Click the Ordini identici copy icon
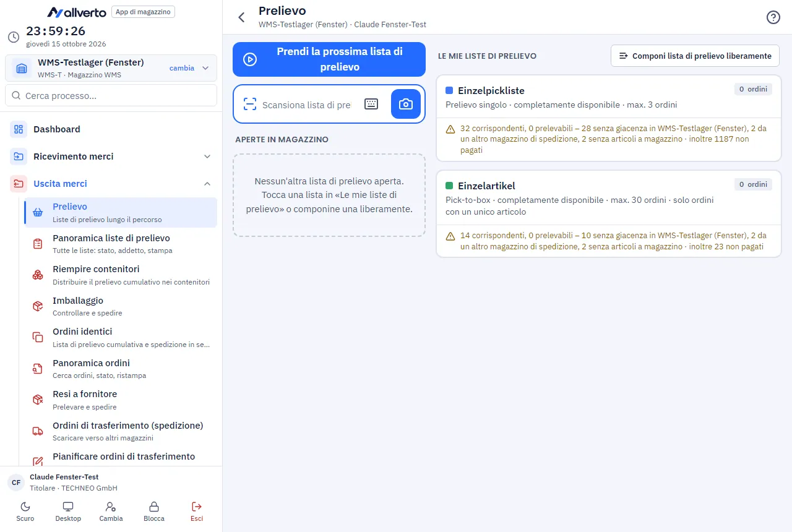 coord(38,337)
